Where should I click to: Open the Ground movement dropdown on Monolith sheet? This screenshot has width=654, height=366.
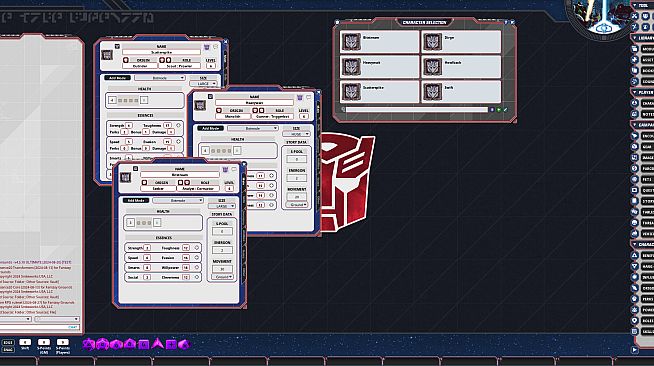297,205
